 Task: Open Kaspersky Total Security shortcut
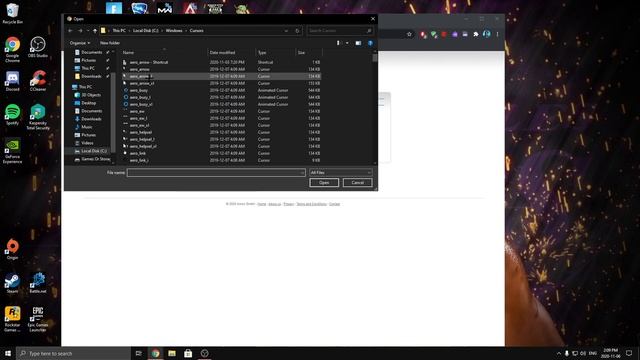pyautogui.click(x=38, y=117)
